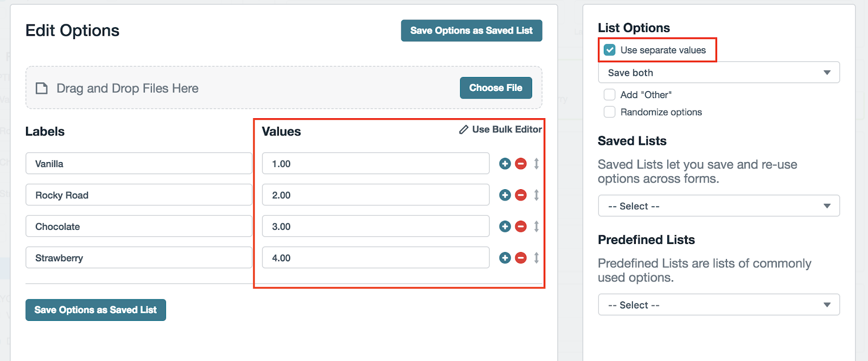Open the Save both dropdown
The height and width of the screenshot is (361, 868).
[x=718, y=73]
